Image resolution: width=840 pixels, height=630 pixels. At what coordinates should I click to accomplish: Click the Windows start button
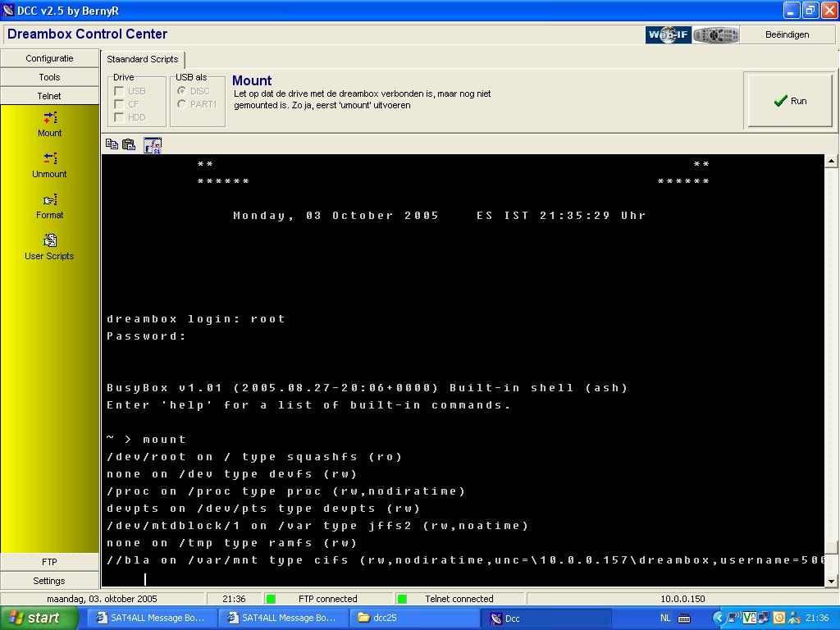[39, 619]
